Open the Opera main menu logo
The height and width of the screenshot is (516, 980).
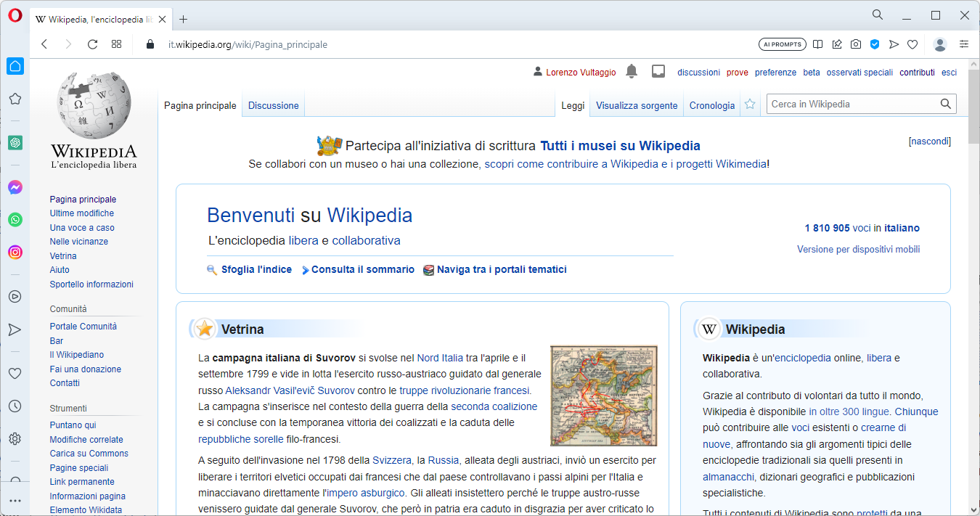(x=15, y=16)
